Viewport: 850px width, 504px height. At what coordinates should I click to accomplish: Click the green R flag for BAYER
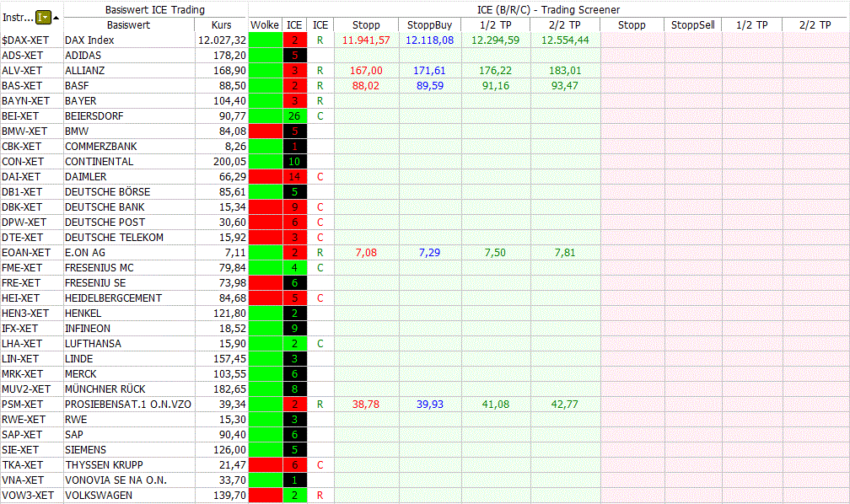pyautogui.click(x=320, y=101)
